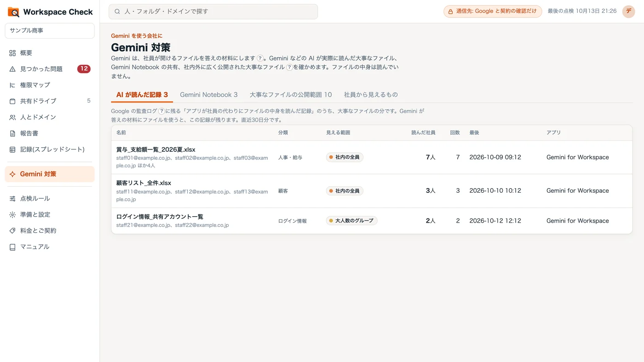Viewport: 644px width, 362px height.
Task: Go to 概要 in the sidebar
Action: [50, 53]
